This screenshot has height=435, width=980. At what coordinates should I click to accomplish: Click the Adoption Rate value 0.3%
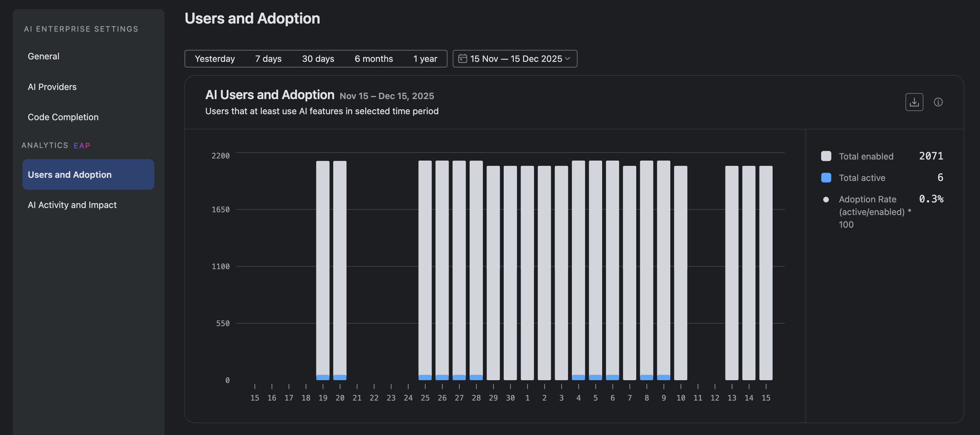[x=931, y=199]
